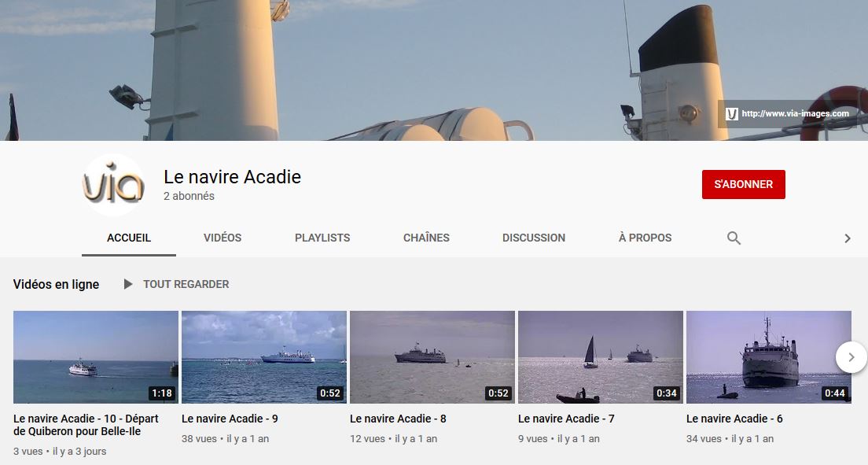This screenshot has height=465, width=868.
Task: Click the channel name 'Le navire Acadie'
Action: coord(233,177)
